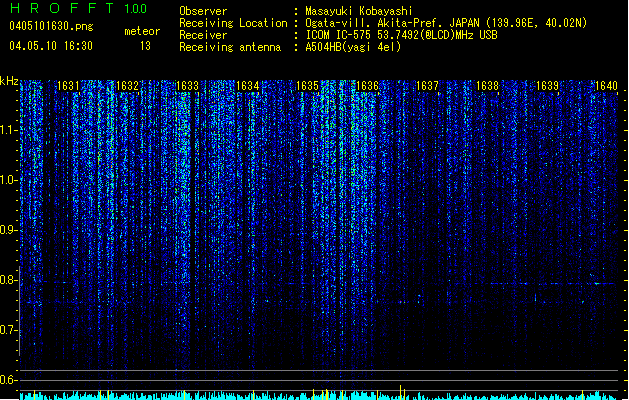The width and height of the screenshot is (629, 400).
Task: Click the meteor count label
Action: pos(142,31)
